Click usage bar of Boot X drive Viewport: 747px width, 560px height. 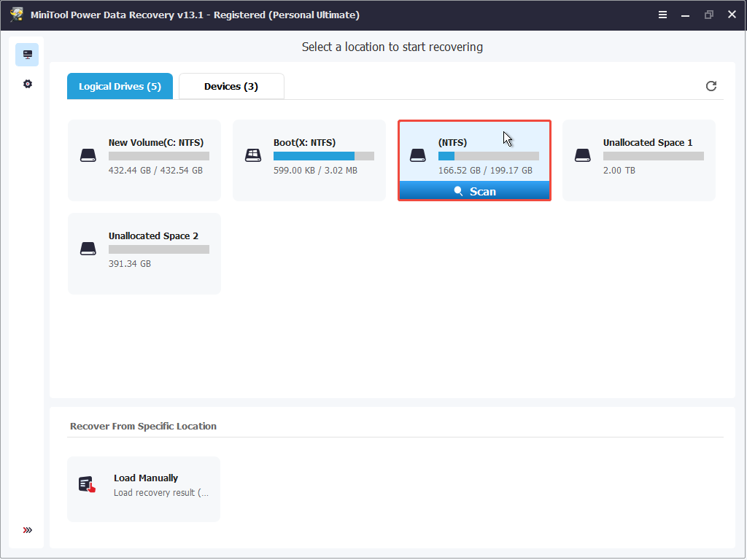[323, 156]
